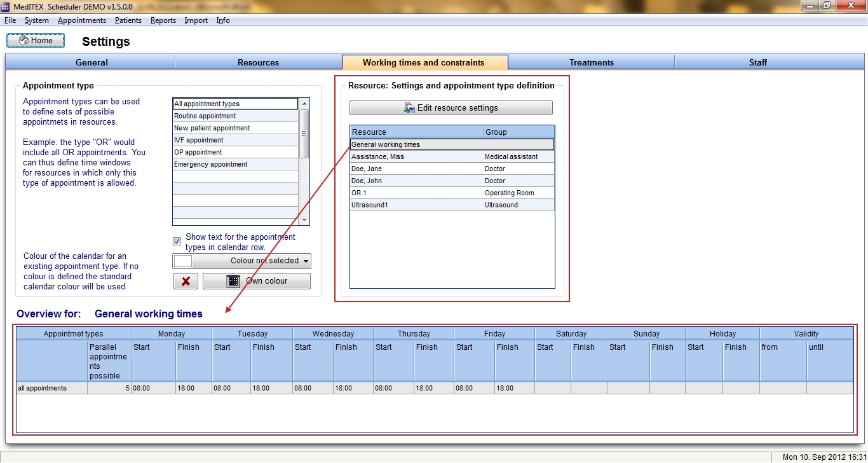
Task: Click the Home button
Action: tap(36, 41)
